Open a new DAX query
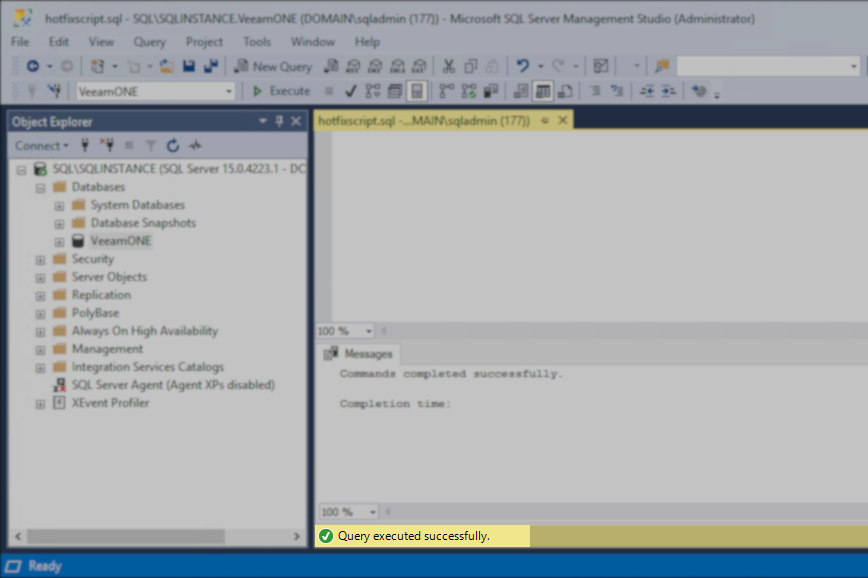The height and width of the screenshot is (578, 868). (420, 66)
